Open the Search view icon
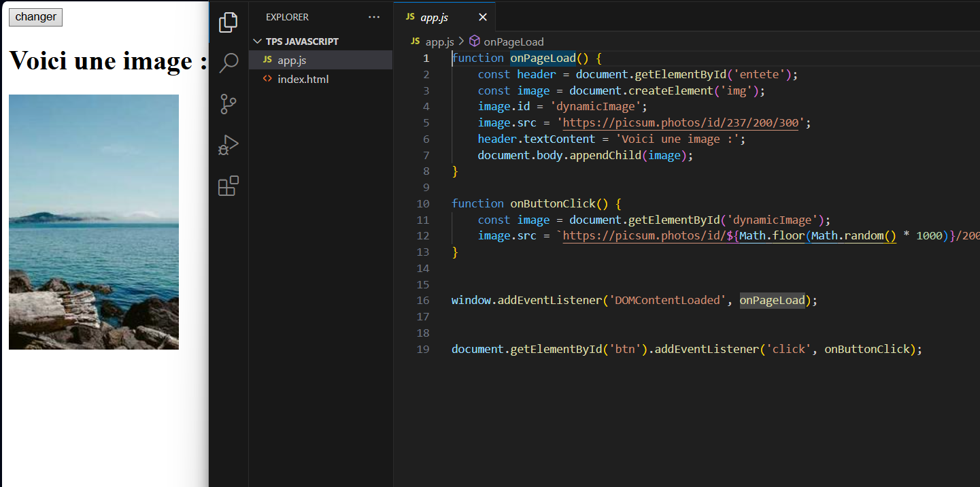Viewport: 980px width, 487px height. coord(229,63)
